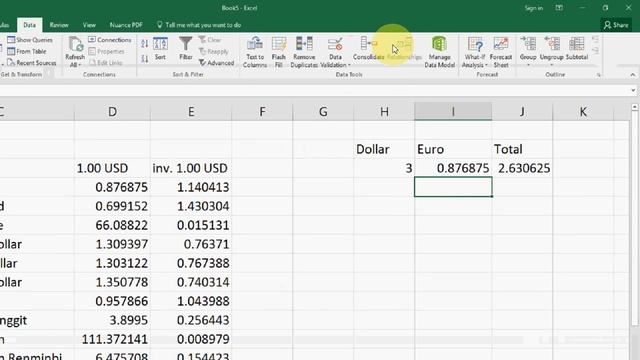Viewport: 640px width, 360px height.
Task: Select cell with 66.08822
Action: click(x=112, y=225)
